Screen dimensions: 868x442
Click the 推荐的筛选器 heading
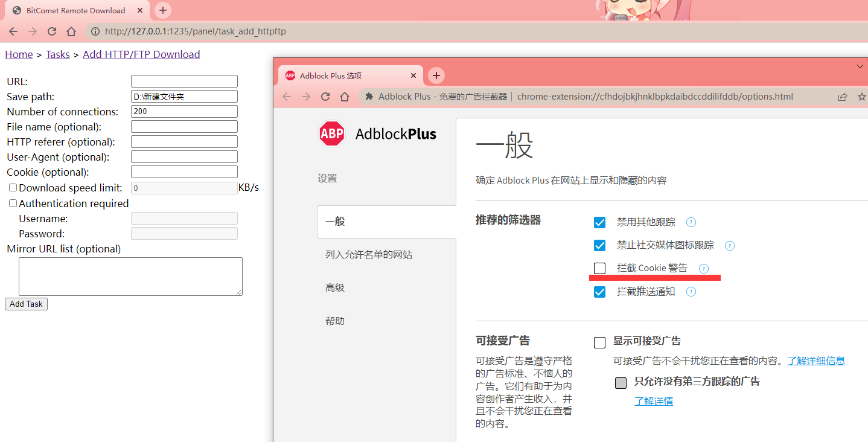coord(508,220)
